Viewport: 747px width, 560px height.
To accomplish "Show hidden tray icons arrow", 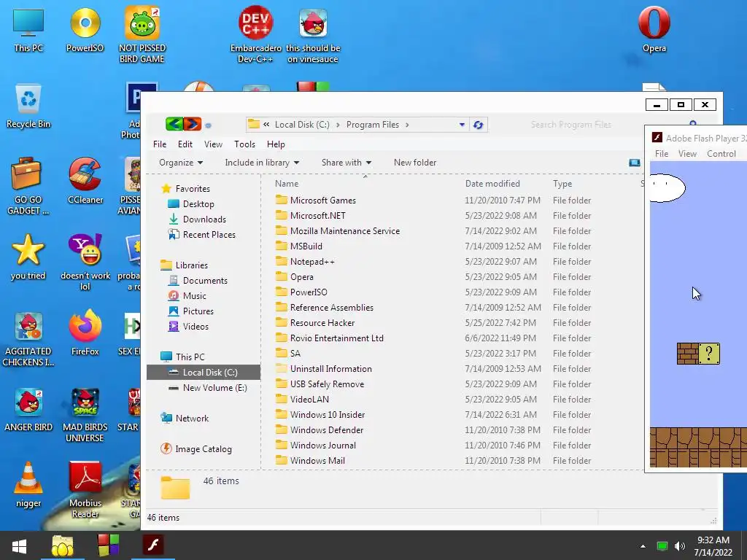I will click(x=643, y=546).
